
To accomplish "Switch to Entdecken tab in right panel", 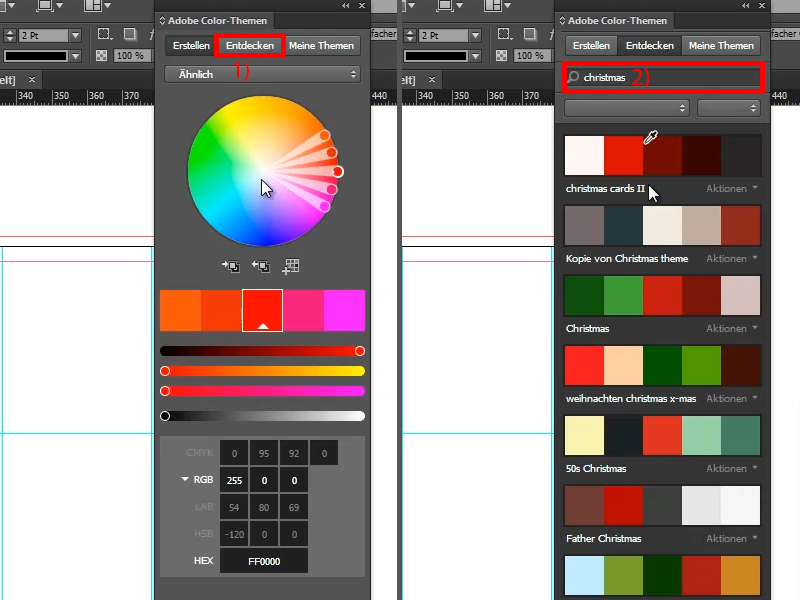I will [x=649, y=45].
